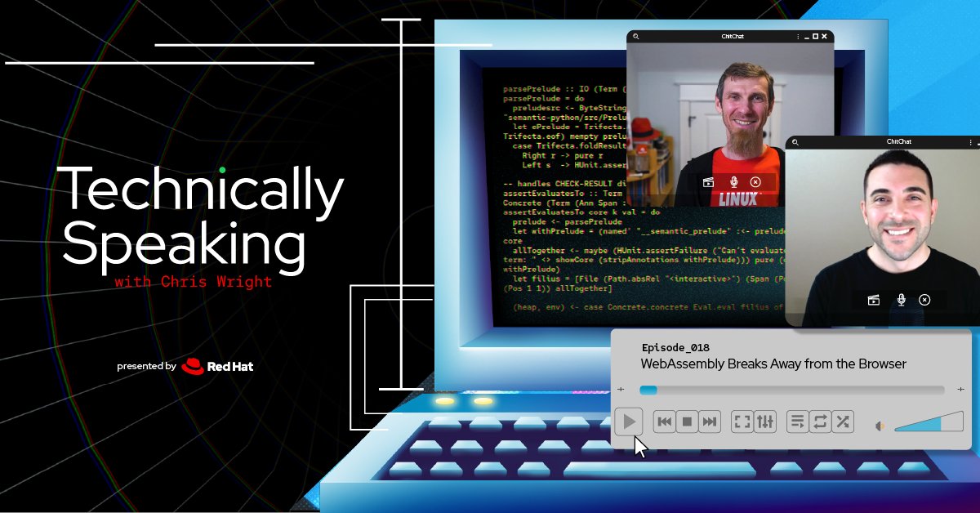Screen dimensions: 980x513
Task: Click the code line 'prelude <- parsePrelude'
Action: [567, 221]
